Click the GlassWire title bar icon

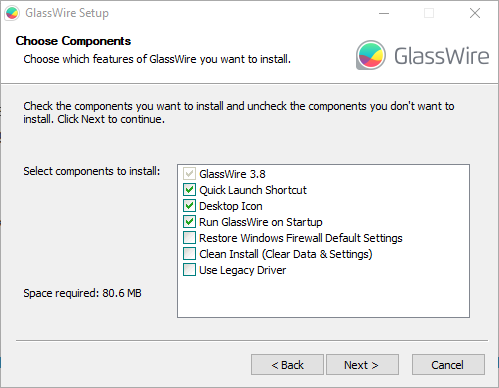(12, 13)
